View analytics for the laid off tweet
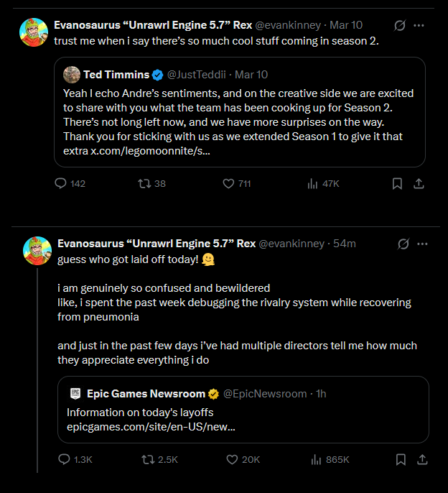Image resolution: width=448 pixels, height=493 pixels. pyautogui.click(x=315, y=459)
